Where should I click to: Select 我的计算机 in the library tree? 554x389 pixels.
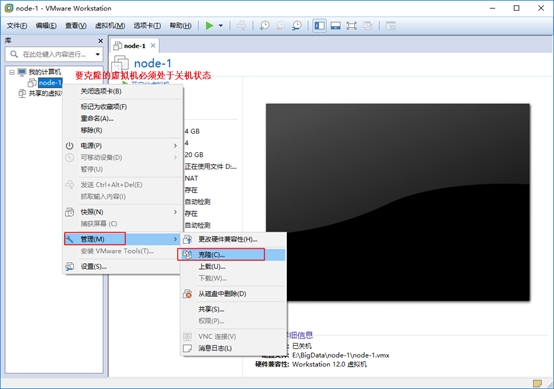[x=45, y=72]
